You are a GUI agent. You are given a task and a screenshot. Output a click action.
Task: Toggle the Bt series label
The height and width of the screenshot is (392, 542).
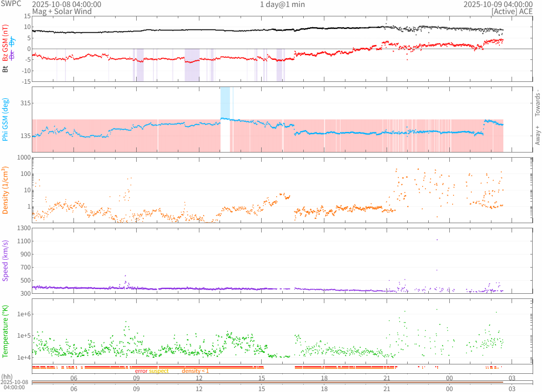(6, 69)
